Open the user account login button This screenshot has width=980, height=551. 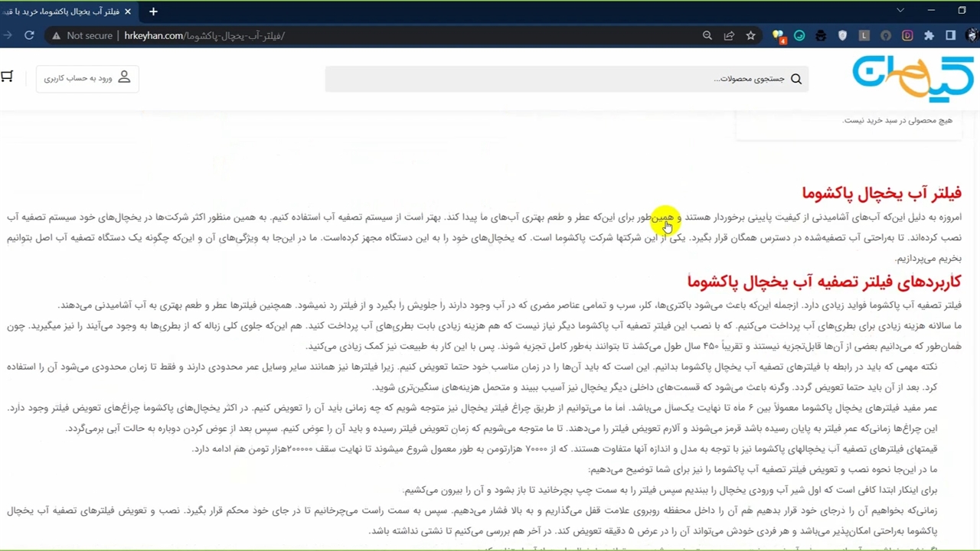(87, 78)
